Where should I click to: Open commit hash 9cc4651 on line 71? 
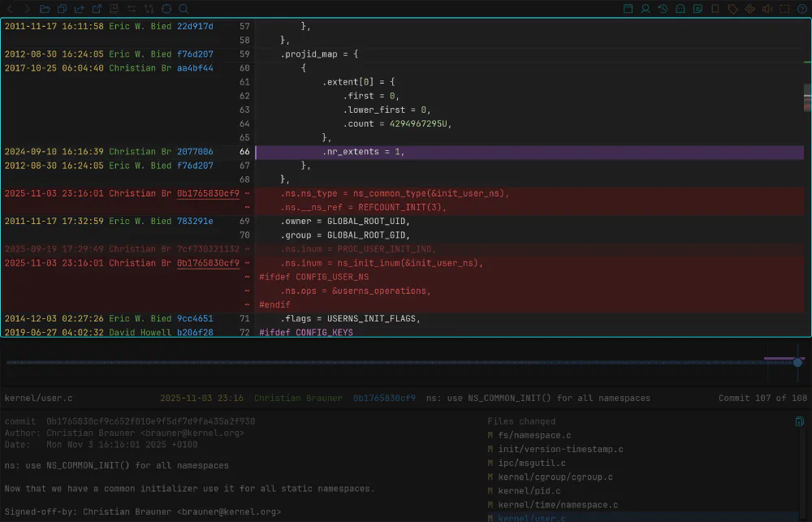coord(195,318)
